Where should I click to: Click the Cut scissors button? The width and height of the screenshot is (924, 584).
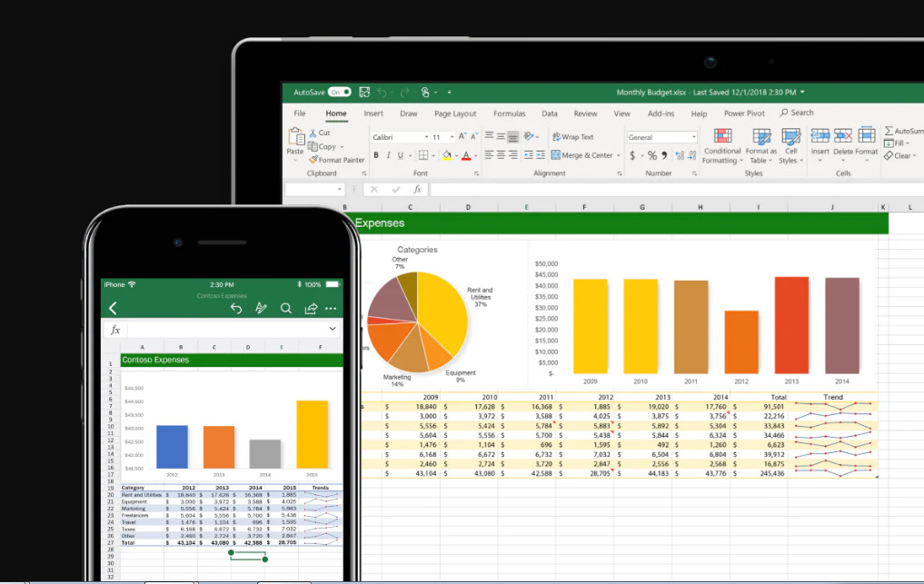coord(320,133)
